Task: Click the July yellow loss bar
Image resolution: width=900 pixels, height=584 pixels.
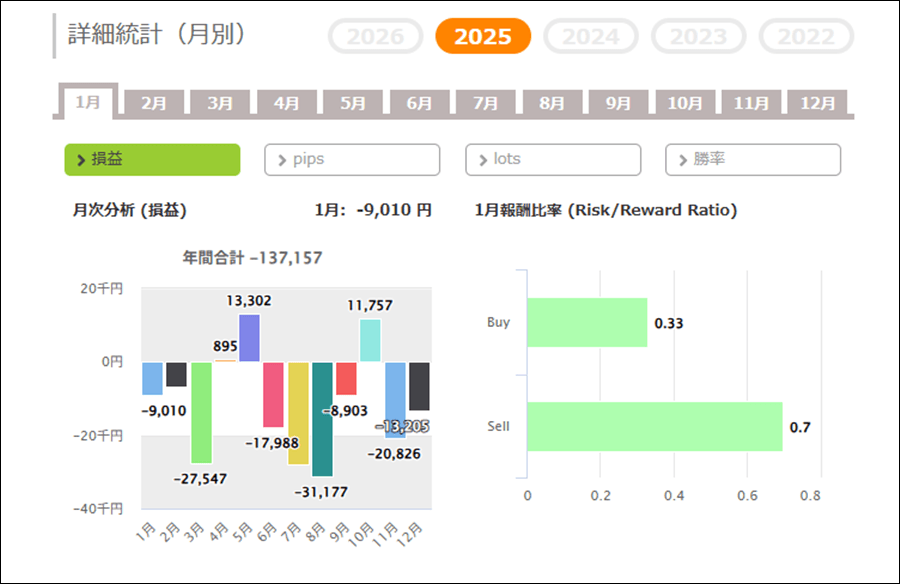Action: tap(298, 412)
